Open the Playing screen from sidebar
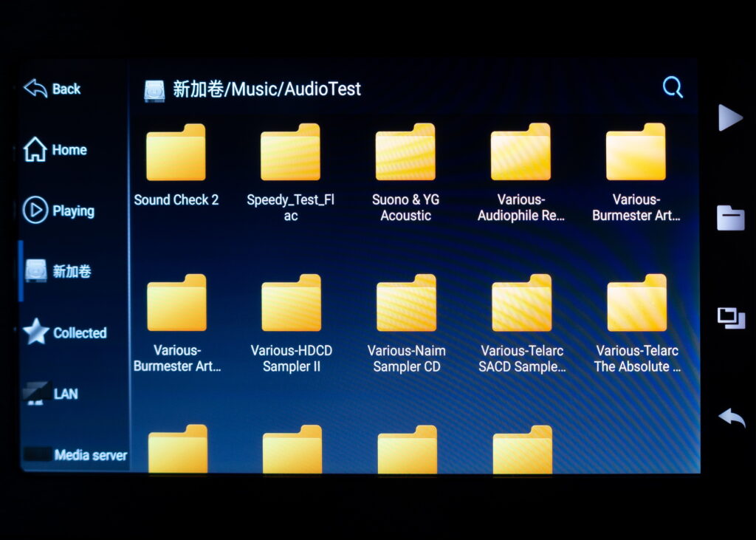Image resolution: width=756 pixels, height=540 pixels. (58, 211)
